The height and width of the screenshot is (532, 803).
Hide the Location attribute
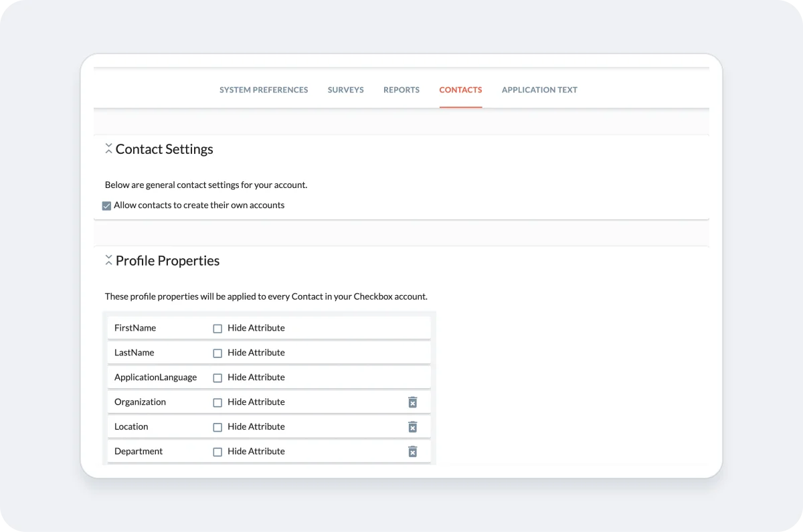click(x=217, y=427)
